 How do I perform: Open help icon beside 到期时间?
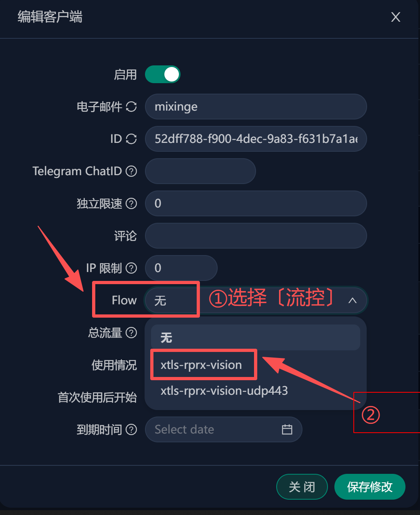131,429
